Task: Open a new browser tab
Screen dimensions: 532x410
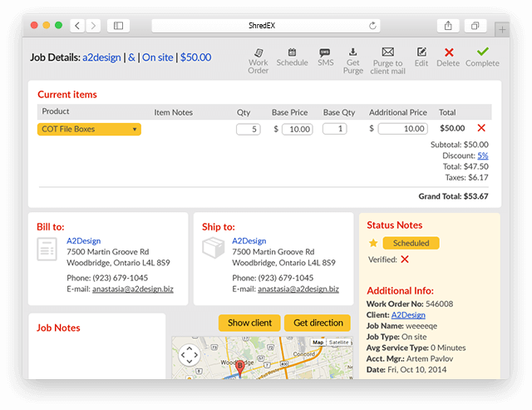Action: point(502,30)
